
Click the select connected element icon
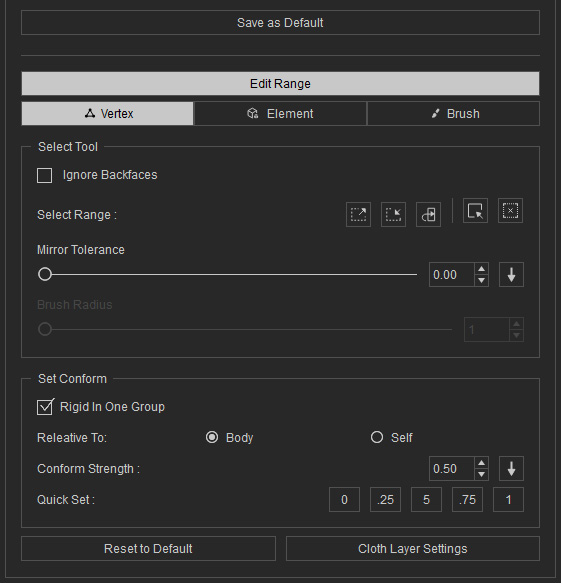point(428,215)
